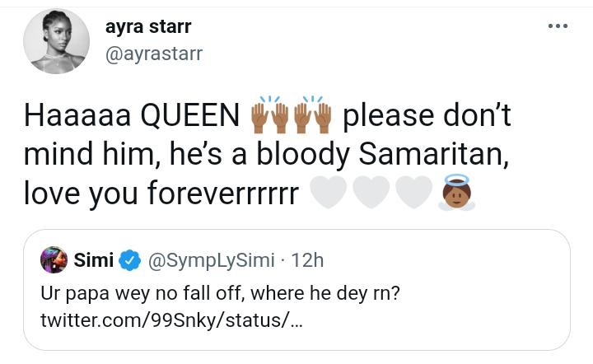Click the first white heart emoji
Screen dimensions: 593x364
(x=328, y=194)
